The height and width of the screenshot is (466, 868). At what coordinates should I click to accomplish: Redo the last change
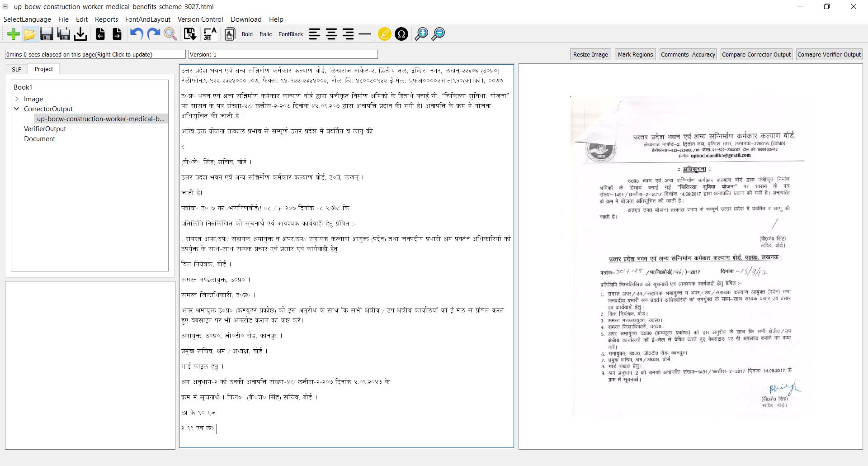tap(153, 34)
